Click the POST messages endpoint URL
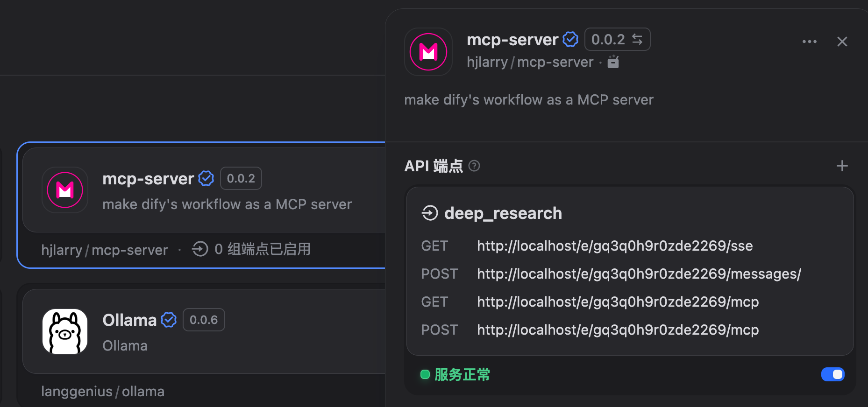868x407 pixels. pyautogui.click(x=639, y=274)
